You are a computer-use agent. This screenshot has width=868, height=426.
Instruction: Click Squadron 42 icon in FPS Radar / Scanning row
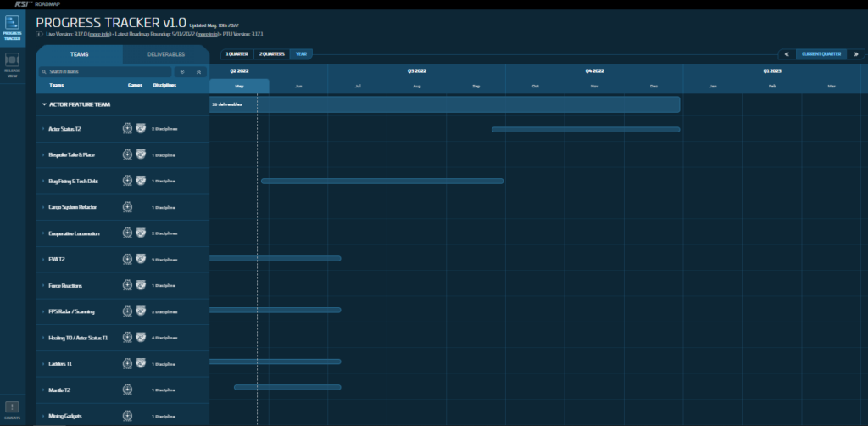pos(141,311)
